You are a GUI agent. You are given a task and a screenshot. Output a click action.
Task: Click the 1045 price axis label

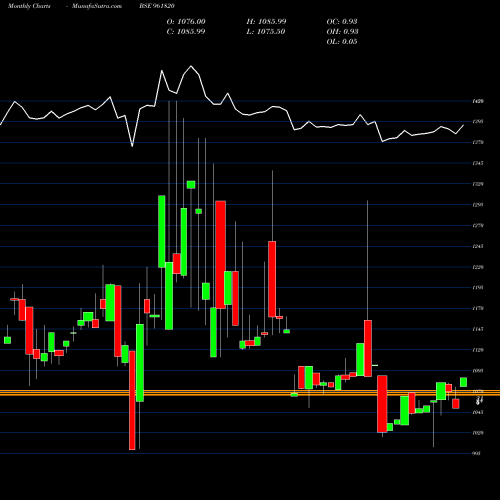coord(478,412)
